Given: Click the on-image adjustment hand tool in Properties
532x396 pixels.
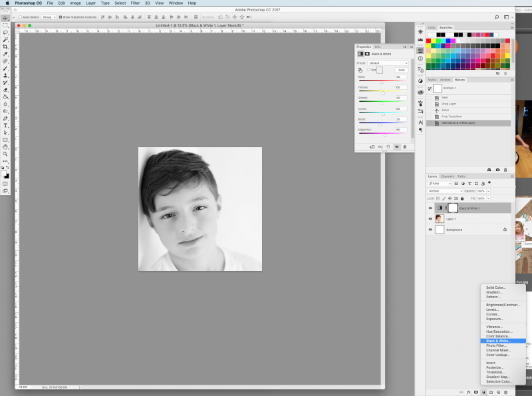Looking at the screenshot, I should (x=360, y=70).
